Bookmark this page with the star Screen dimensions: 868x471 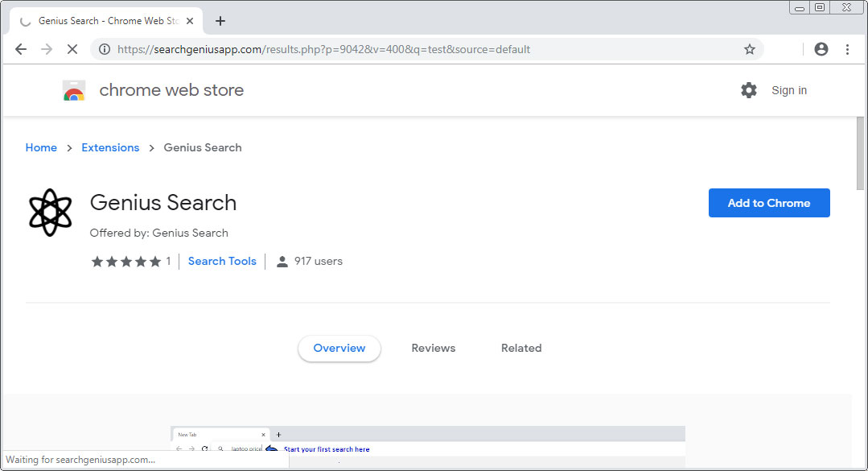point(750,49)
